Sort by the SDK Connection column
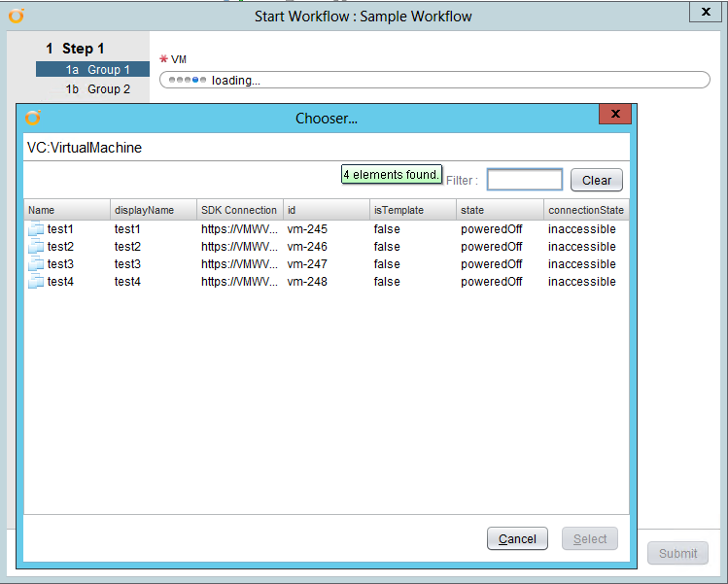This screenshot has height=584, width=728. 239,210
